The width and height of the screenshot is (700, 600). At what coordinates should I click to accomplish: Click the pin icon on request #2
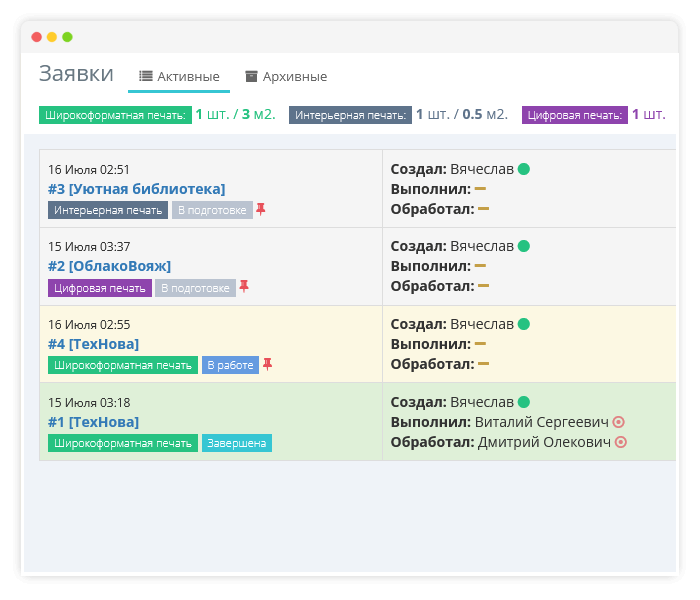pos(244,286)
